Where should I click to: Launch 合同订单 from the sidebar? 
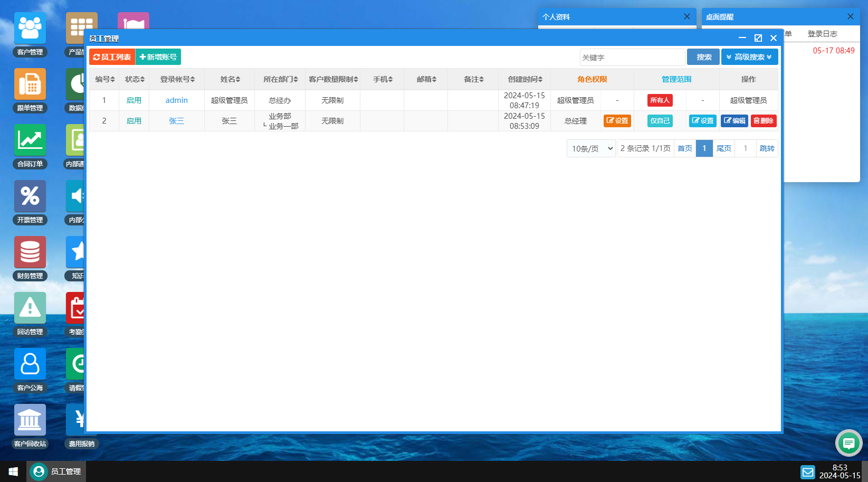30,139
